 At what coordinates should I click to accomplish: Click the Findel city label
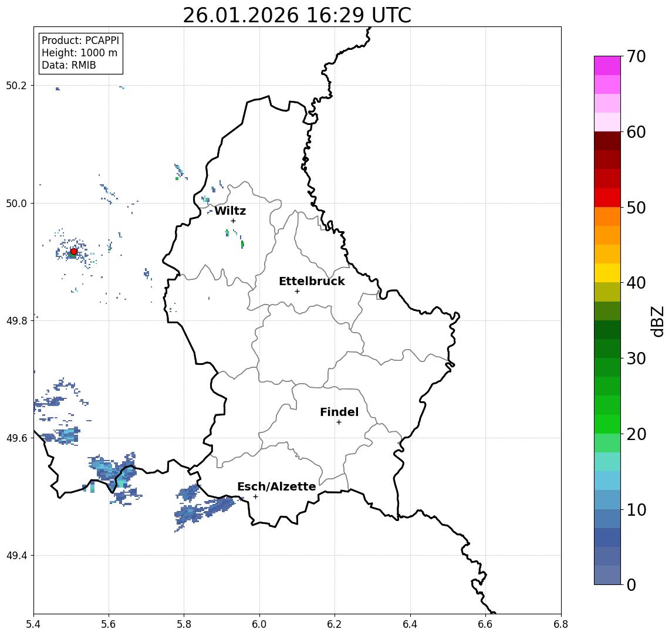click(x=339, y=412)
